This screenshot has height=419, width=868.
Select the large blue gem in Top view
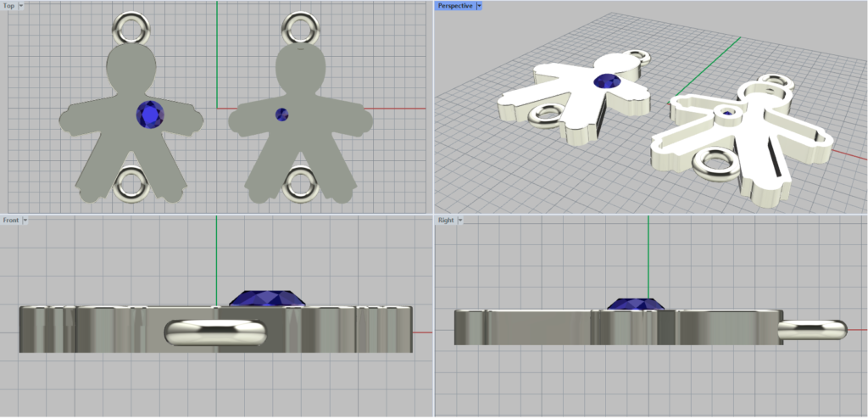point(150,115)
